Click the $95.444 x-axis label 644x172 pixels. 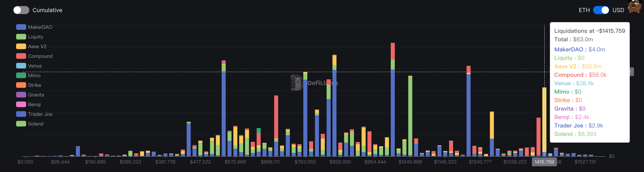tap(60, 162)
